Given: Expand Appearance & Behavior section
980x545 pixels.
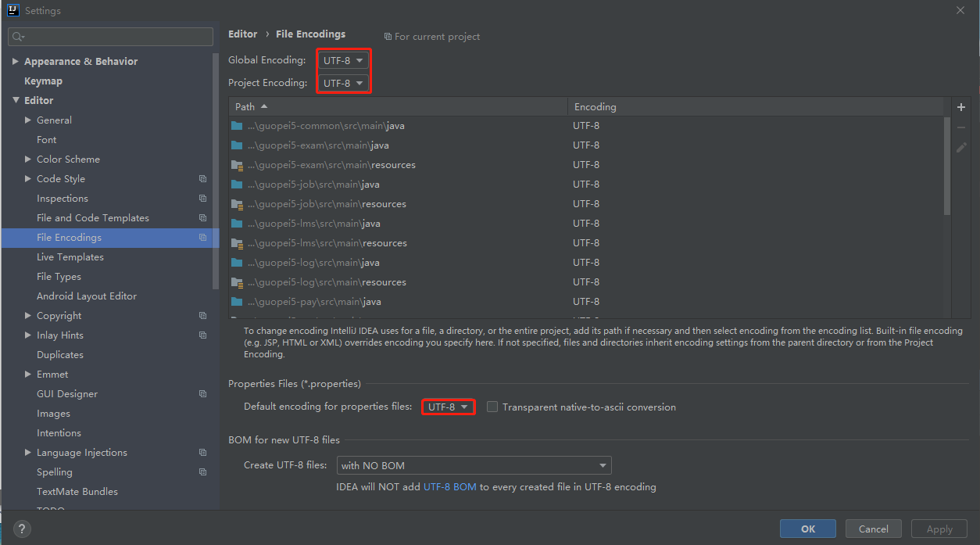Looking at the screenshot, I should (x=16, y=62).
